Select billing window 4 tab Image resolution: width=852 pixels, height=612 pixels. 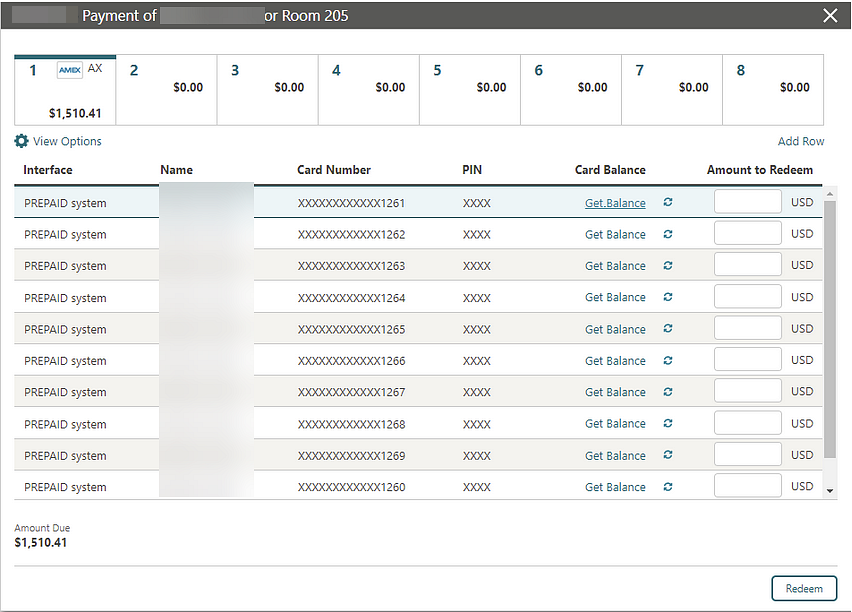[368, 90]
